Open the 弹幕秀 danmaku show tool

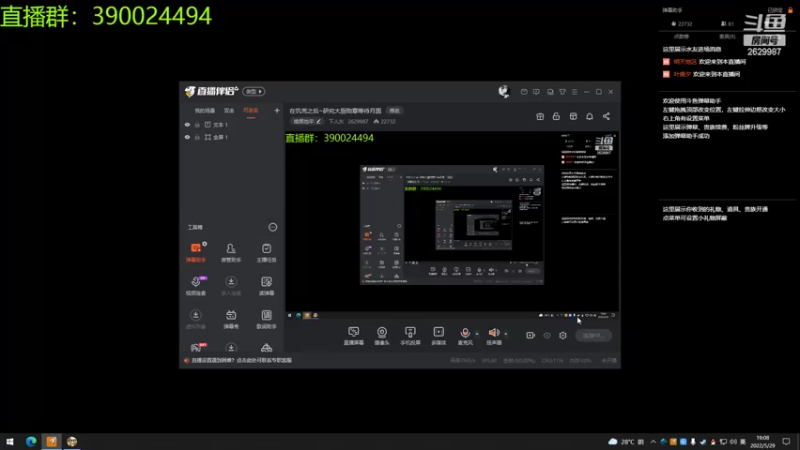pyautogui.click(x=231, y=319)
